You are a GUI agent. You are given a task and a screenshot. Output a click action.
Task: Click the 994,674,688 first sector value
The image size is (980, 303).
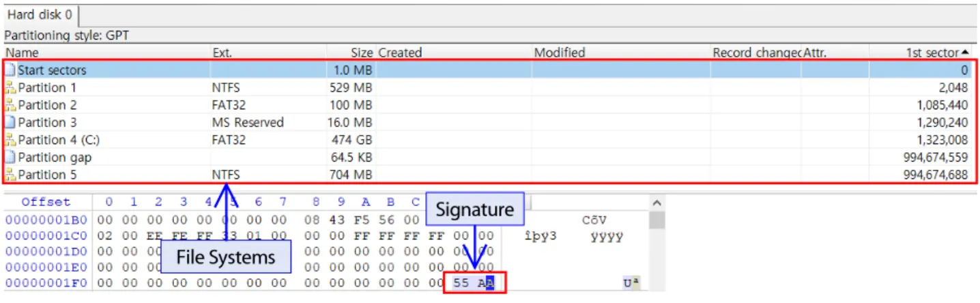click(x=937, y=175)
